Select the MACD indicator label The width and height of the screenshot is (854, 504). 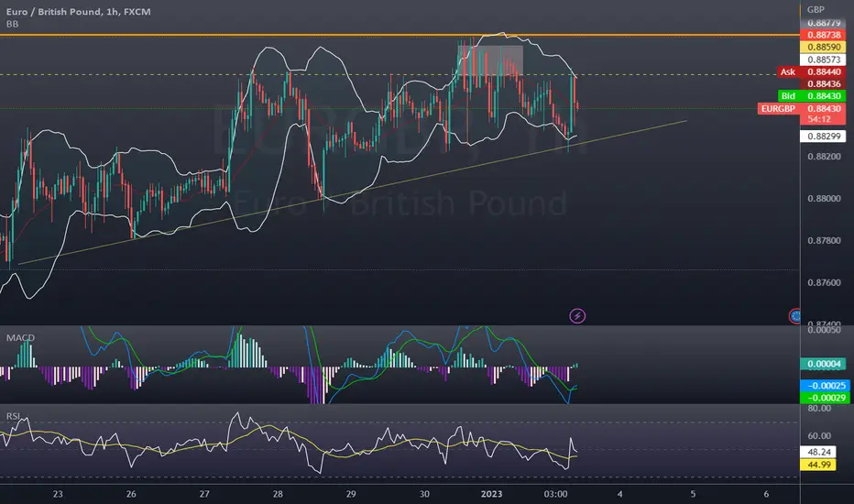(x=20, y=338)
